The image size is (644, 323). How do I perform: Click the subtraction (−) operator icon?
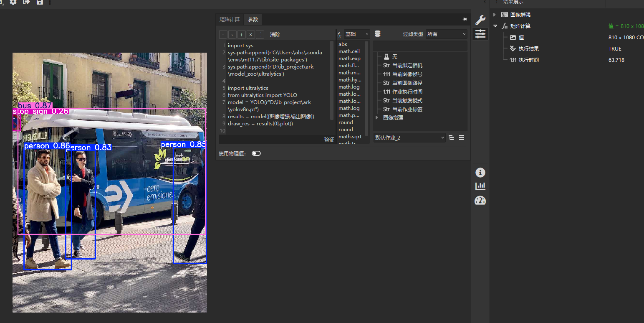tap(222, 34)
